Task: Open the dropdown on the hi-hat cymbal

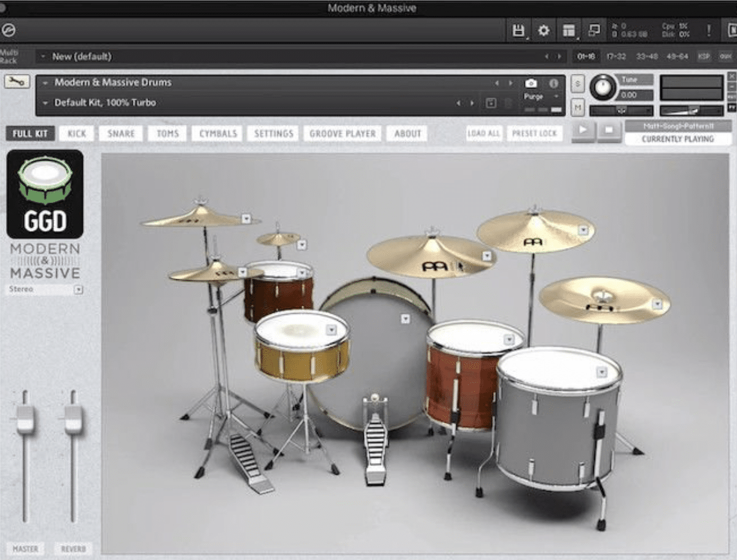Action: [x=243, y=272]
